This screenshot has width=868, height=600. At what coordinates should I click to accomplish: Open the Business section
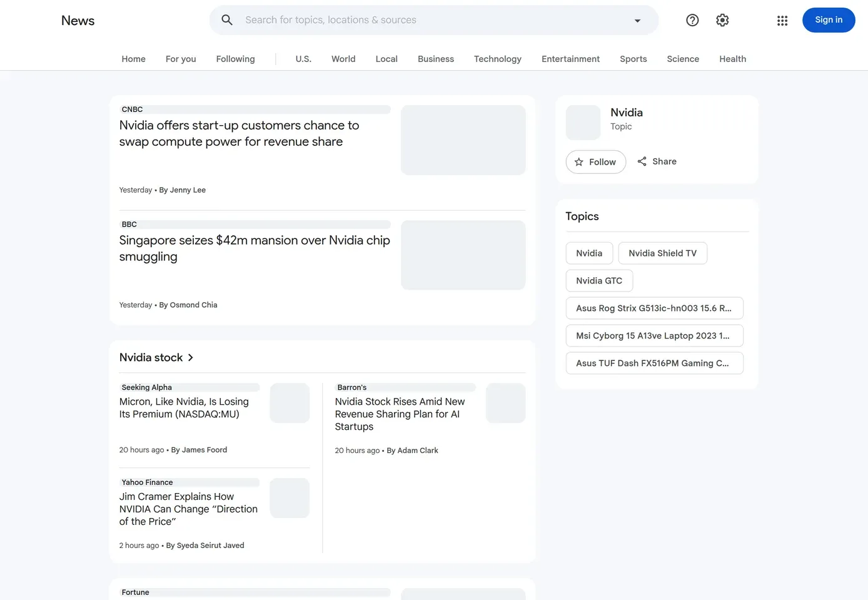click(436, 59)
